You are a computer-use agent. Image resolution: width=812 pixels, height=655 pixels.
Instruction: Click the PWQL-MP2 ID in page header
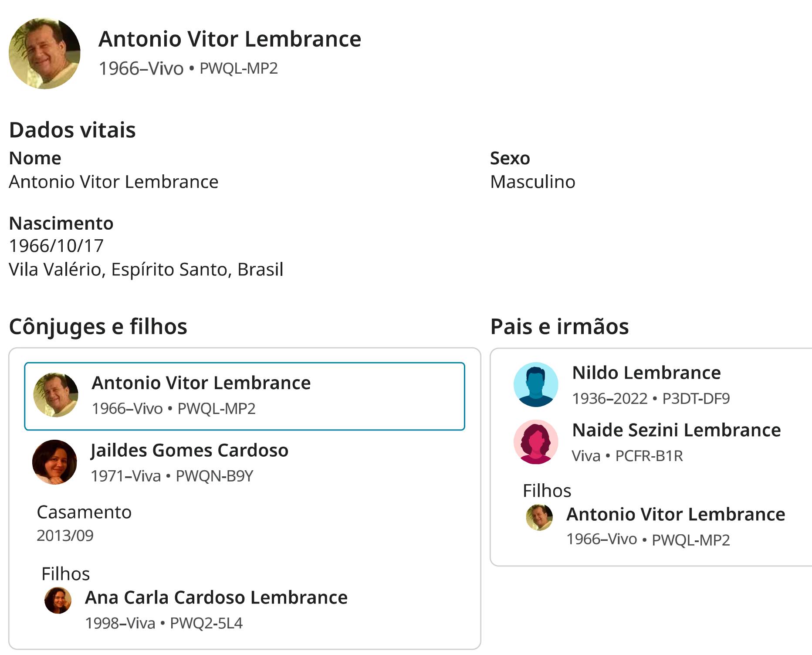point(238,68)
